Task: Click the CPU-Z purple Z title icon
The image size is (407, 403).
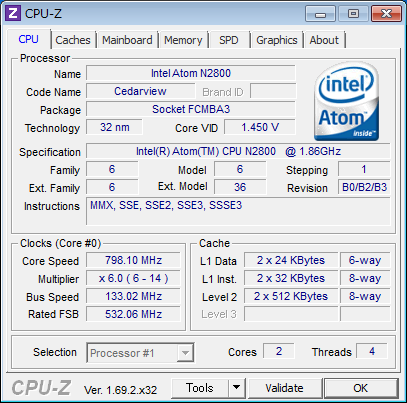Action: click(13, 14)
